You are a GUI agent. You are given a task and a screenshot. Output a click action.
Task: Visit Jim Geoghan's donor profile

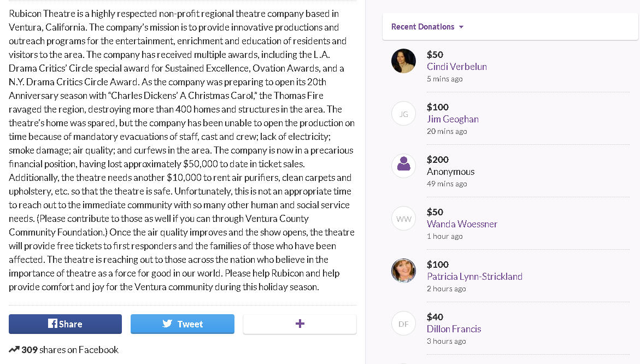click(x=453, y=119)
